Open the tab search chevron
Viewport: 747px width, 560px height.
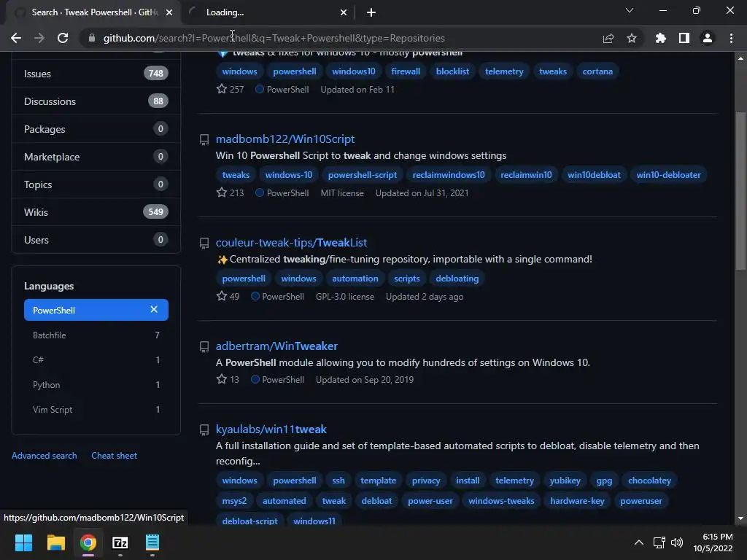630,10
